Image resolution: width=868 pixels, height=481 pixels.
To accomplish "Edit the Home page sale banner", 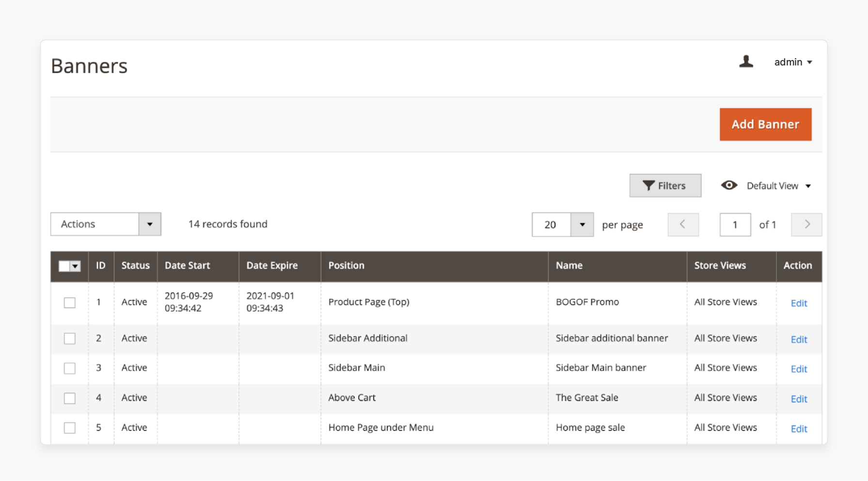I will tap(799, 429).
